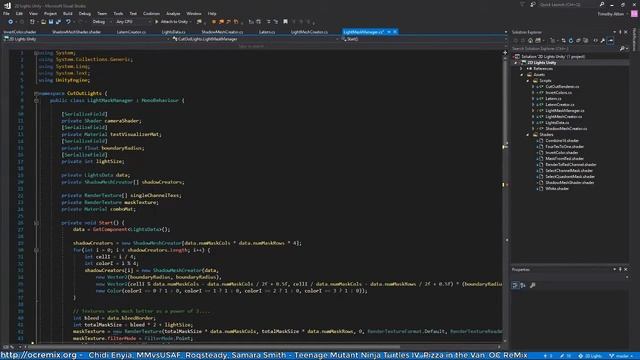Click the Save All toolbar icon
Viewport: 640px width, 360px height.
click(x=58, y=22)
